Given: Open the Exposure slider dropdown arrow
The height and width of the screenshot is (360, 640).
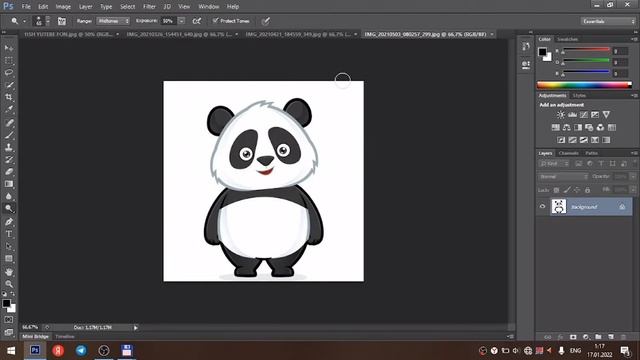Looking at the screenshot, I should click(182, 21).
